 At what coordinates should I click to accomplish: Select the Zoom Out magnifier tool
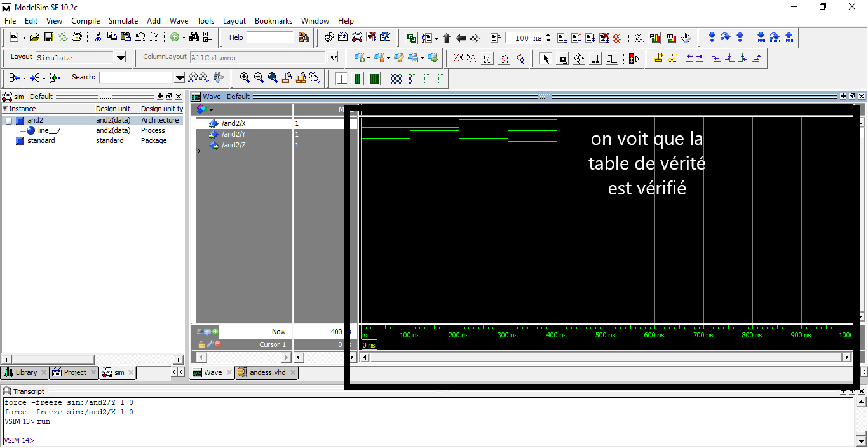[x=259, y=78]
